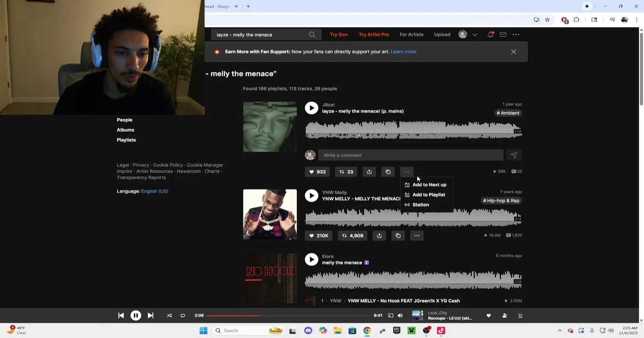Share the YNW Melly track
Screen dimensions: 644x338
point(379,236)
